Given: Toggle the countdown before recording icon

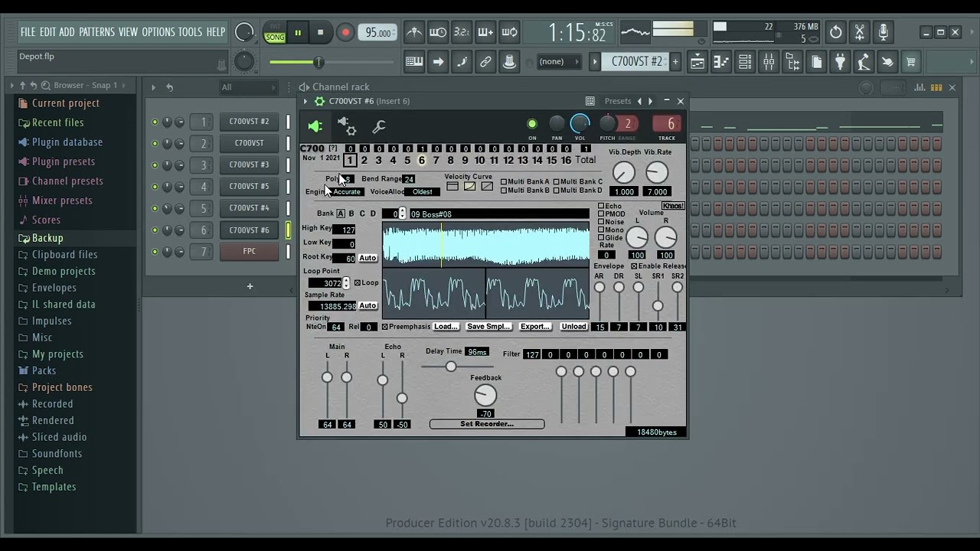Looking at the screenshot, I should pos(462,32).
